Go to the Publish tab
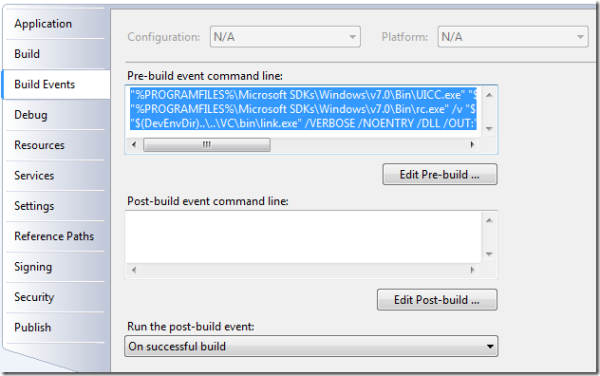This screenshot has height=376, width=600. coord(55,327)
